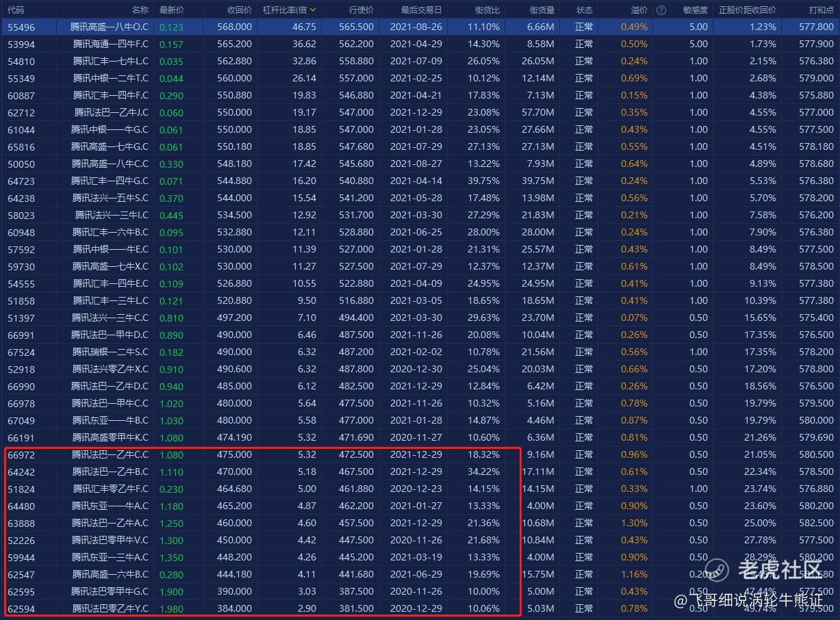Click the sort arrow on 杠杆比率 column
The width and height of the screenshot is (840, 620).
click(x=313, y=10)
